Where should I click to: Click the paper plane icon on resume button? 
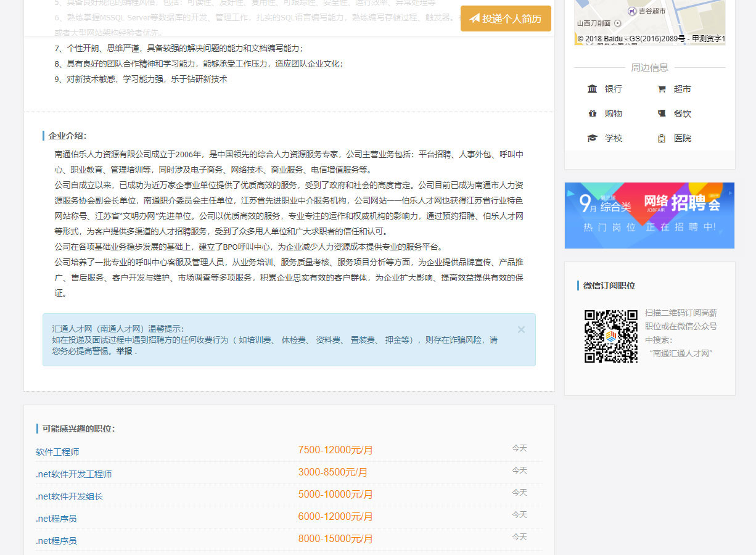coord(474,18)
